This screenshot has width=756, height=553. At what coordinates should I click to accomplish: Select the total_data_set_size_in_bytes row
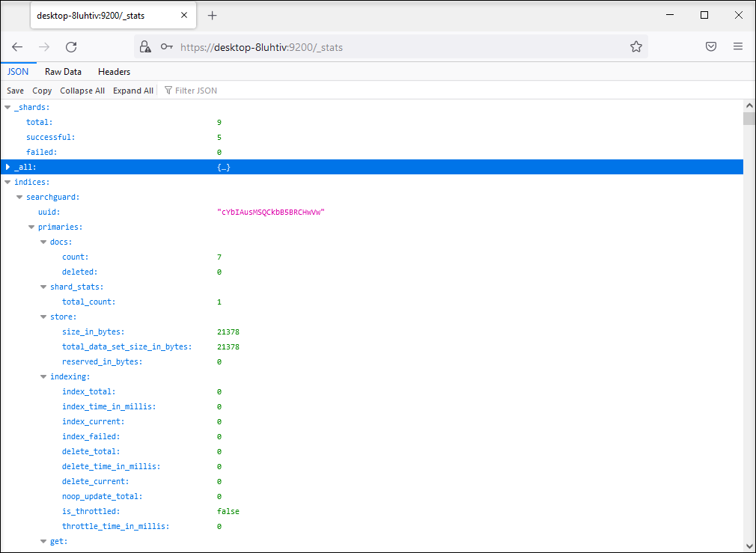[x=372, y=346]
